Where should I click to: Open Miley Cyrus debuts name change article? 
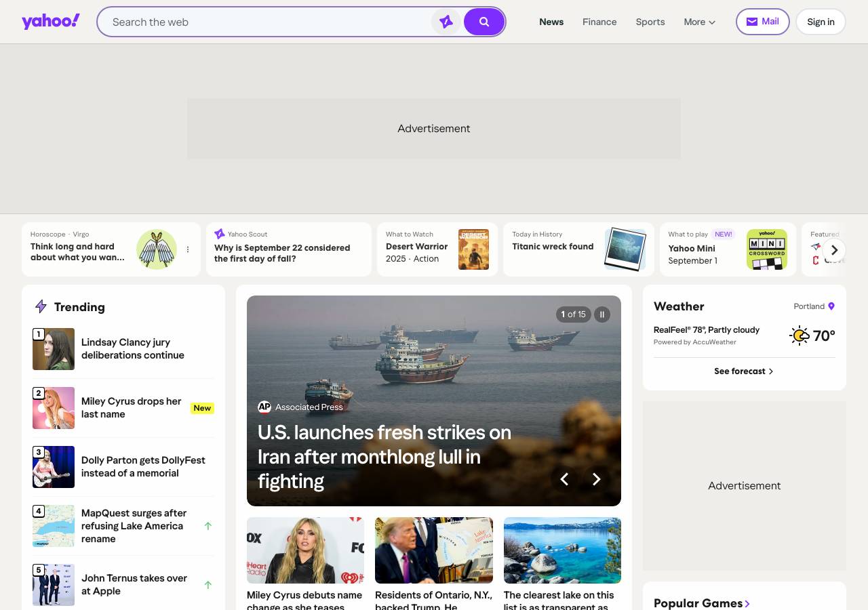pos(304,600)
